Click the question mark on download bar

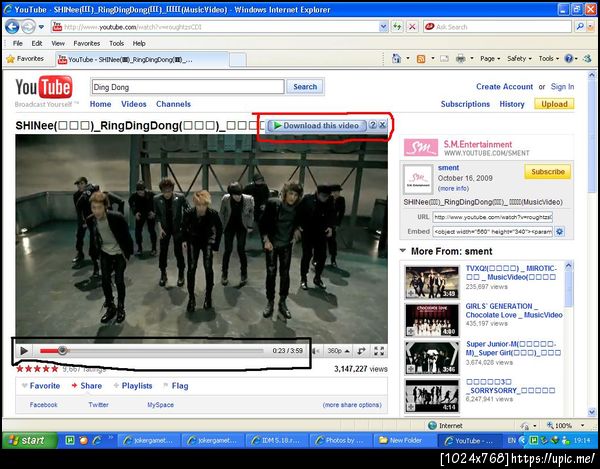coord(372,125)
